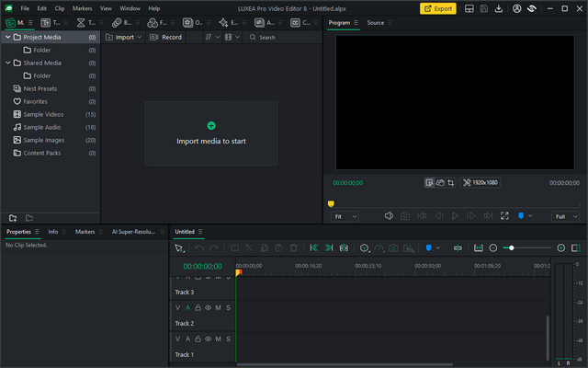Click the download icon in title bar
588x368 pixels.
pyautogui.click(x=498, y=8)
